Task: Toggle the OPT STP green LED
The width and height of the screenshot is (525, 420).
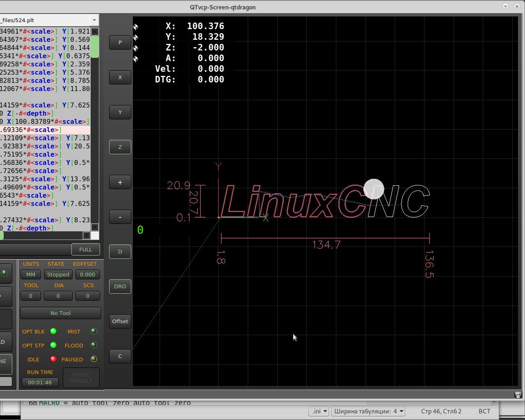Action: [53, 345]
